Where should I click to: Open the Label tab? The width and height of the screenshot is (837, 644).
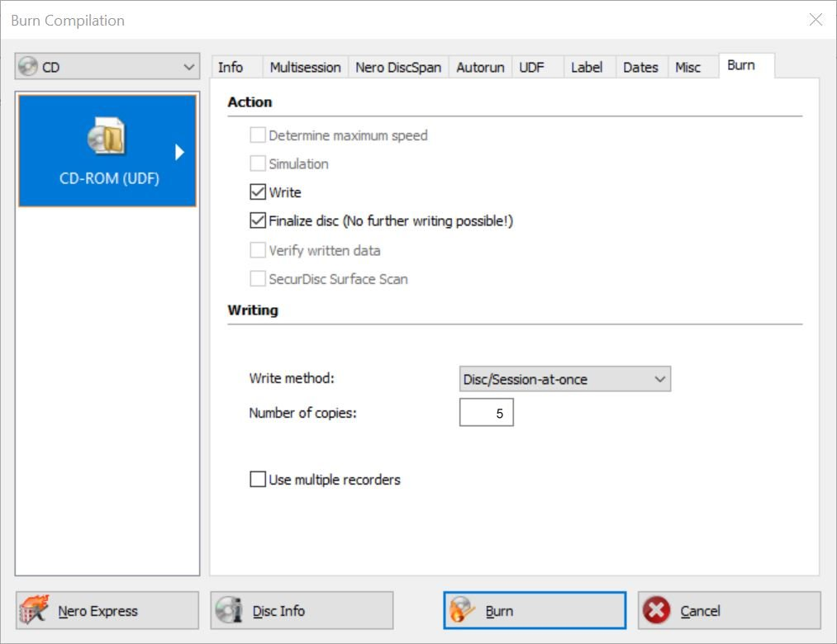coord(587,68)
